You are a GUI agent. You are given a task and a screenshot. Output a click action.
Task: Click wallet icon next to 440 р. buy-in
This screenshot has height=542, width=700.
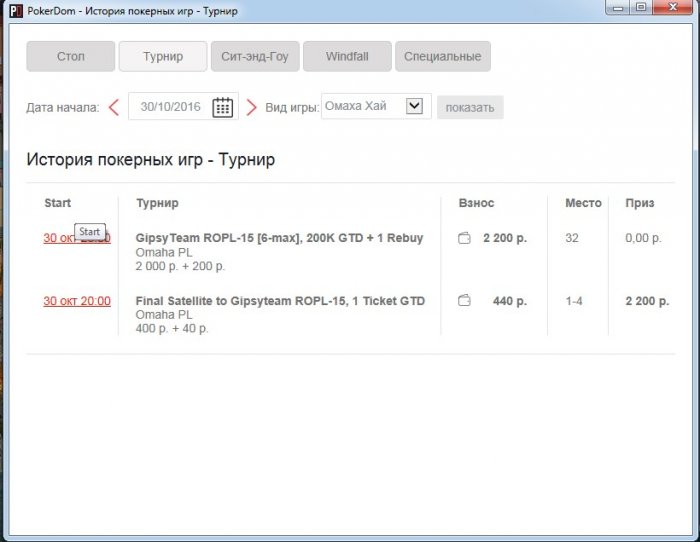point(464,300)
